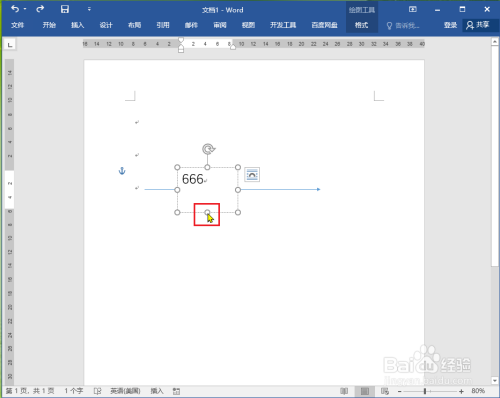Click the vertical scrollbar down arrow
This screenshot has height=398, width=500.
pyautogui.click(x=495, y=380)
